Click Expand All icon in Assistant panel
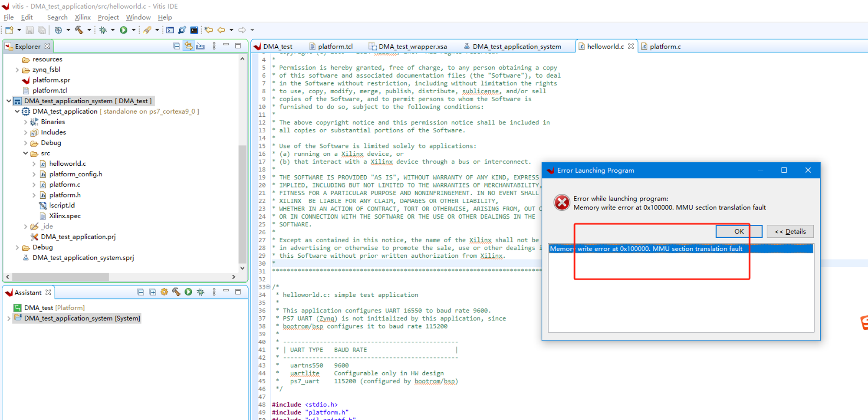The image size is (868, 420). [x=153, y=292]
